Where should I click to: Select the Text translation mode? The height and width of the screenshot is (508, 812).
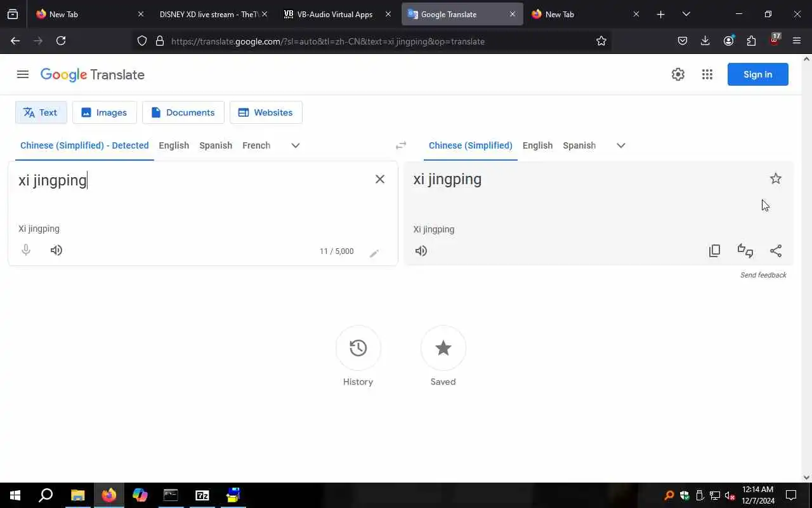(41, 112)
